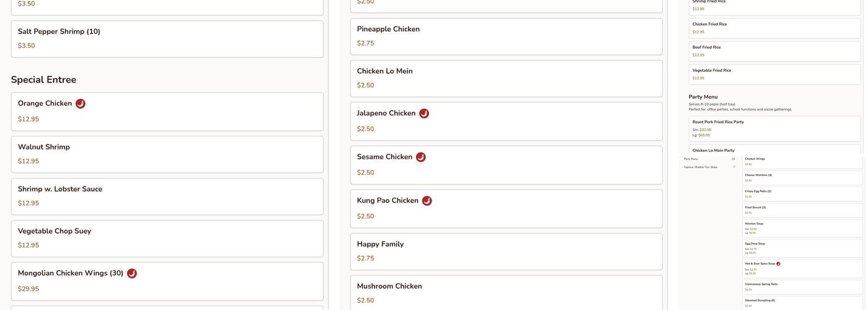
Task: Click Hot & Sour Spicy Soup chili icon
Action: pos(778,263)
